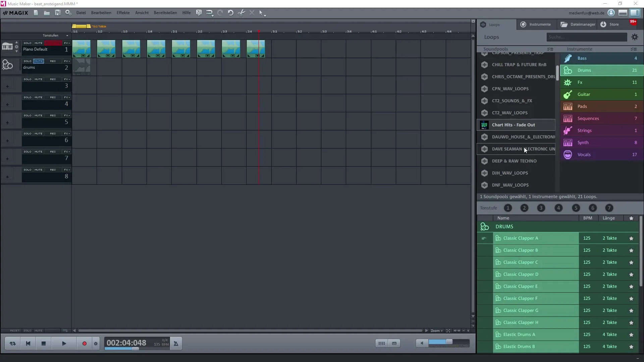Start recording with red record button
The height and width of the screenshot is (362, 644).
click(85, 344)
